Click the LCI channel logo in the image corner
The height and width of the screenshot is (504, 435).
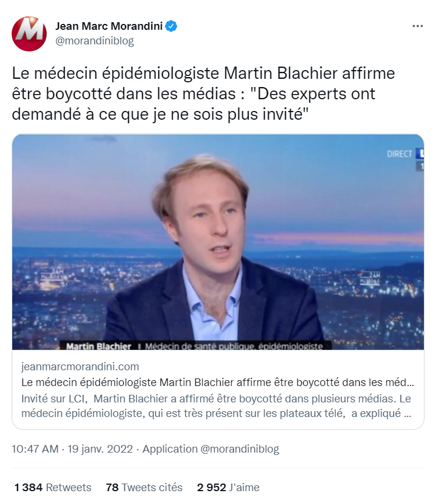click(420, 154)
